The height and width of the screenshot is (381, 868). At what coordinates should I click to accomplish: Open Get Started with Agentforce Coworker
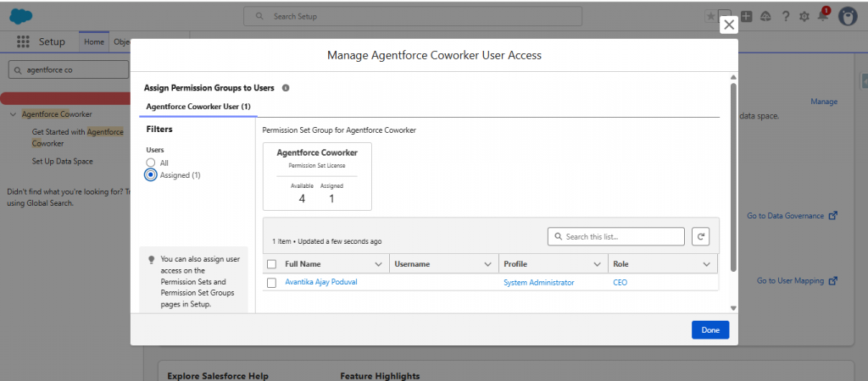pos(77,138)
